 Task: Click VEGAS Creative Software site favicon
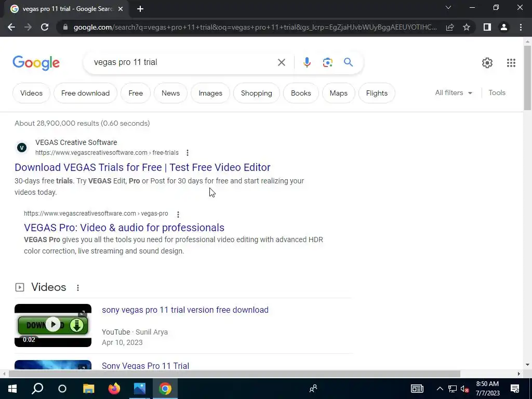pos(22,148)
